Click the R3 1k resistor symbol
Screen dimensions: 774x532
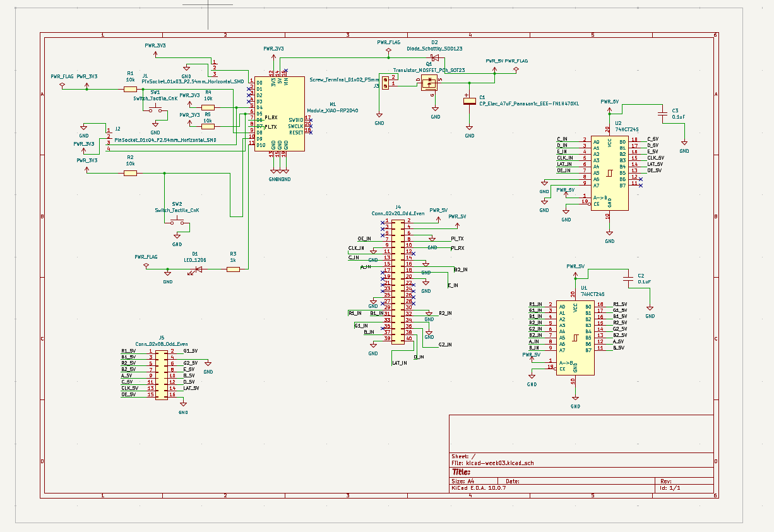tap(233, 269)
